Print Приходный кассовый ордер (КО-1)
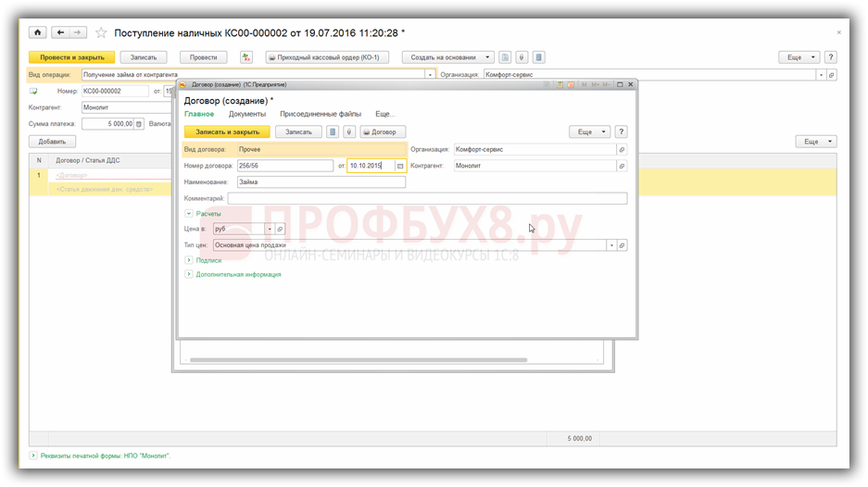 (x=327, y=57)
